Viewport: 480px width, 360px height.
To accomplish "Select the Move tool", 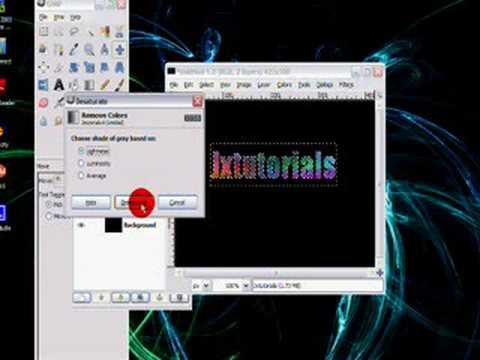I will point(120,50).
